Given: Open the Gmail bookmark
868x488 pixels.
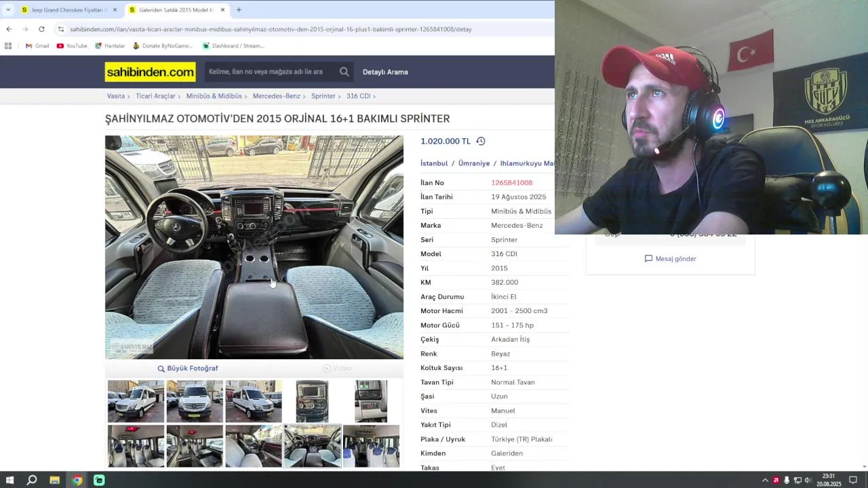Looking at the screenshot, I should pyautogui.click(x=37, y=46).
